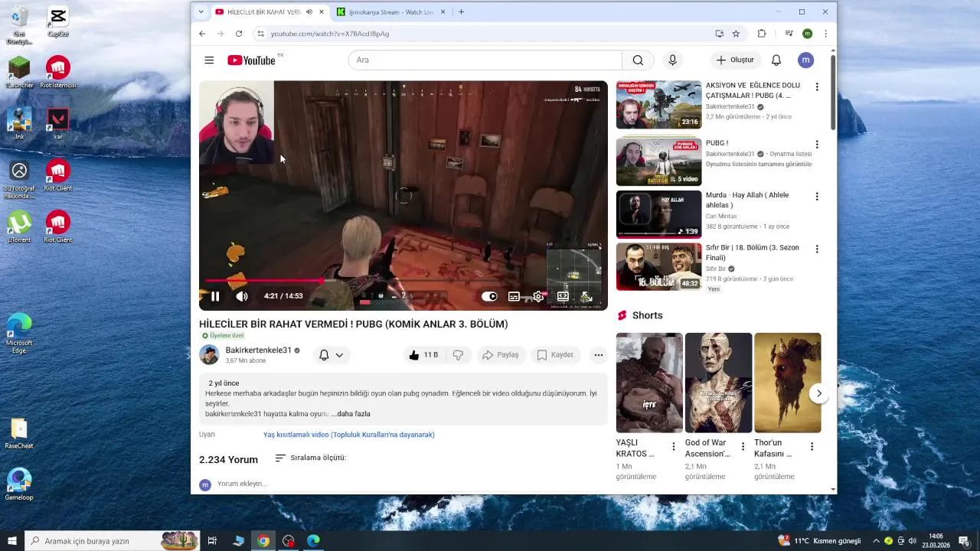Open the Chrome three-dot menu
Image resolution: width=980 pixels, height=551 pixels.
[x=825, y=34]
